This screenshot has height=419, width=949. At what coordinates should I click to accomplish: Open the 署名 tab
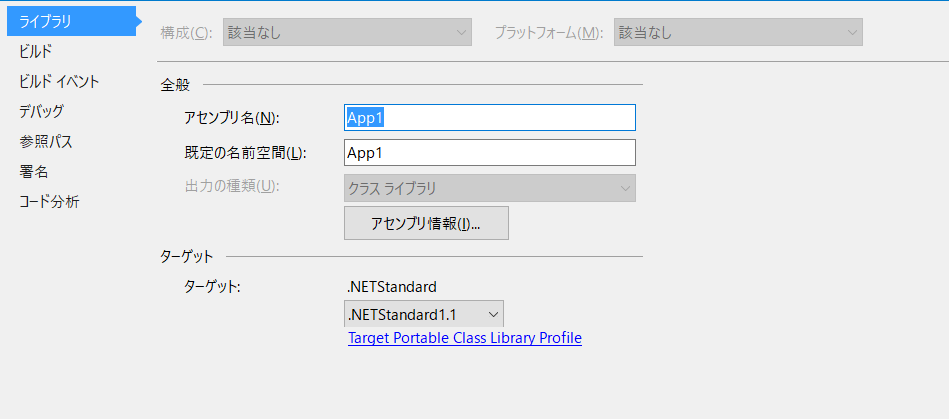[34, 172]
